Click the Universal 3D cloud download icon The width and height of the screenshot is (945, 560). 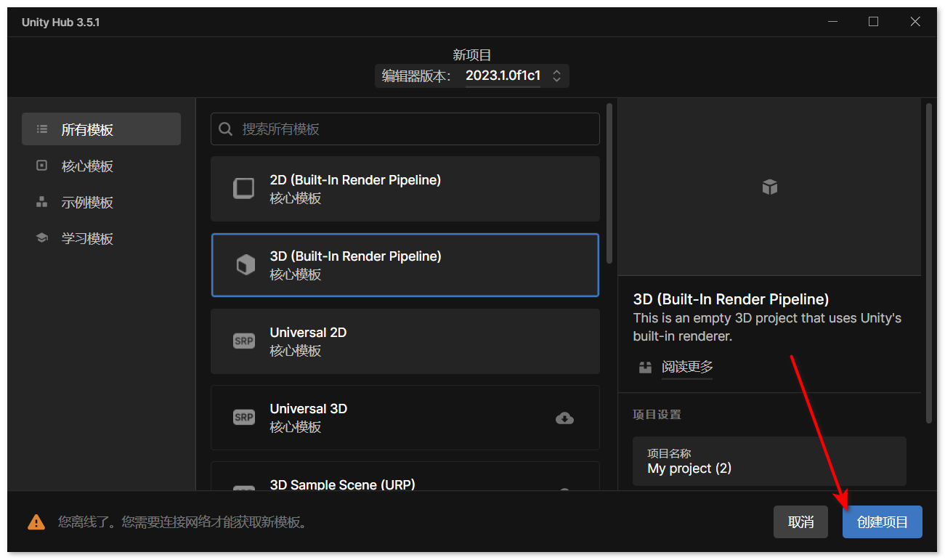click(564, 418)
